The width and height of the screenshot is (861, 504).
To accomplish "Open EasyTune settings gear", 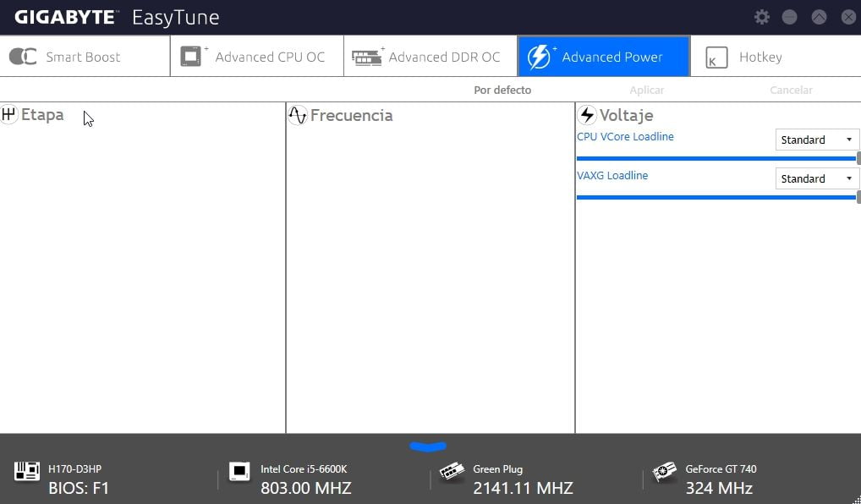I will (761, 17).
